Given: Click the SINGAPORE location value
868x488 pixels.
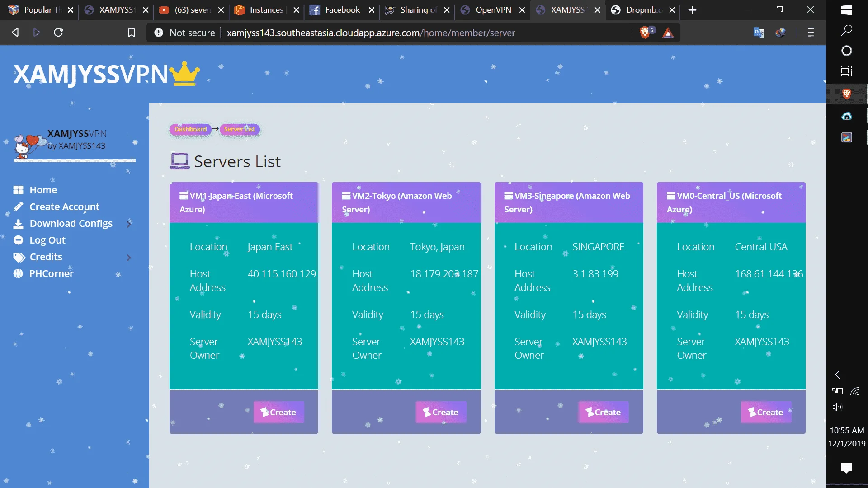Looking at the screenshot, I should [x=598, y=247].
